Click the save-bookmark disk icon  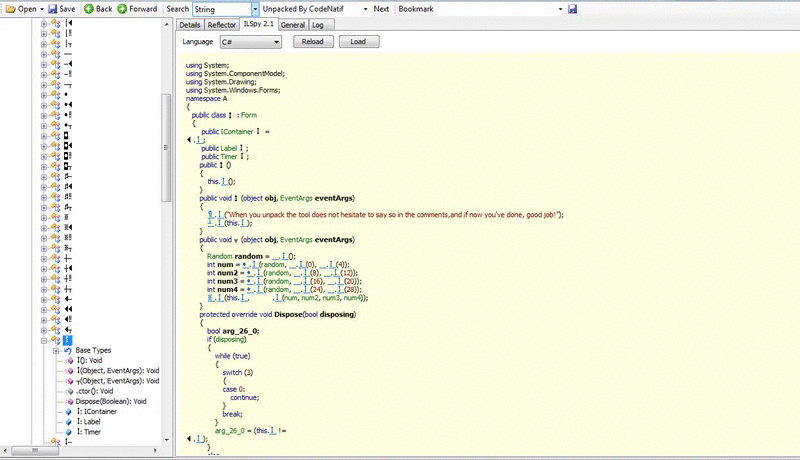[572, 9]
